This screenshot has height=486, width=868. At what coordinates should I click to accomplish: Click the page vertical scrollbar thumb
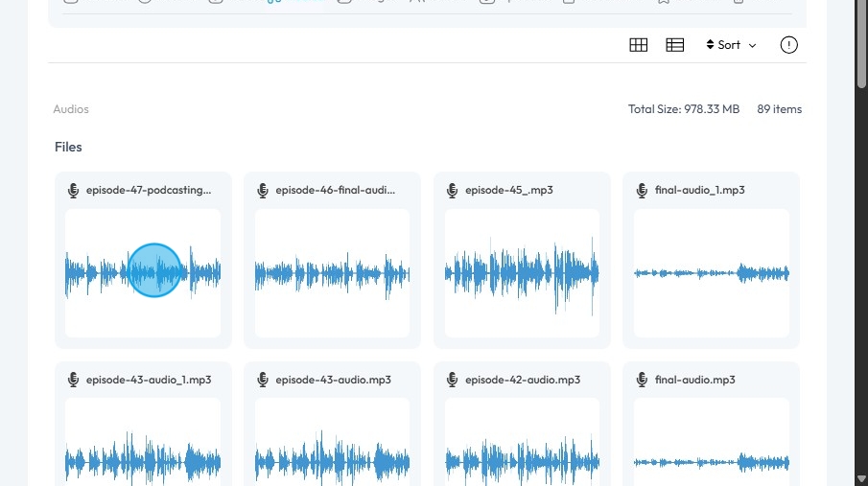[x=861, y=44]
